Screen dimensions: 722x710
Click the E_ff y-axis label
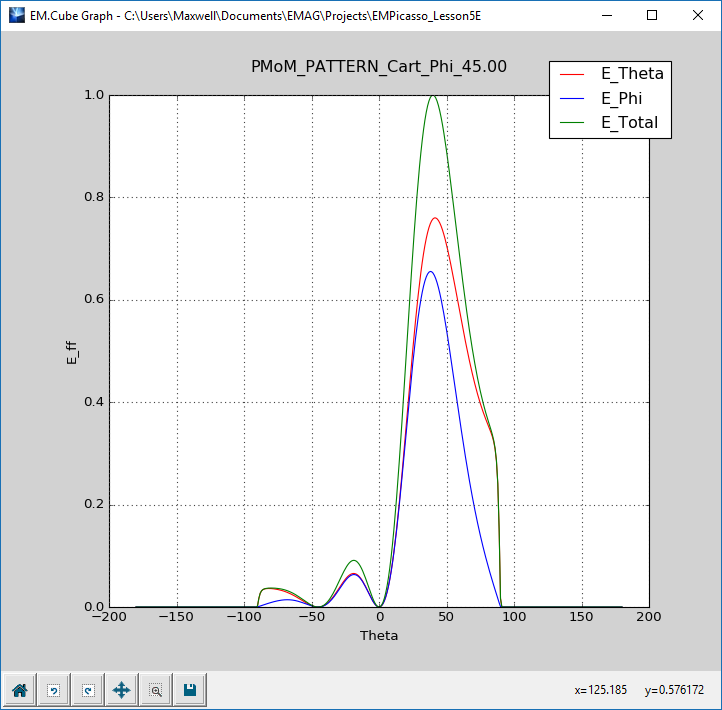(71, 351)
